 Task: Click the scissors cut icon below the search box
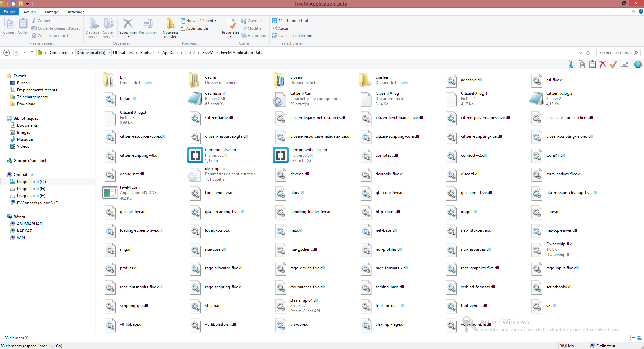coord(571,64)
